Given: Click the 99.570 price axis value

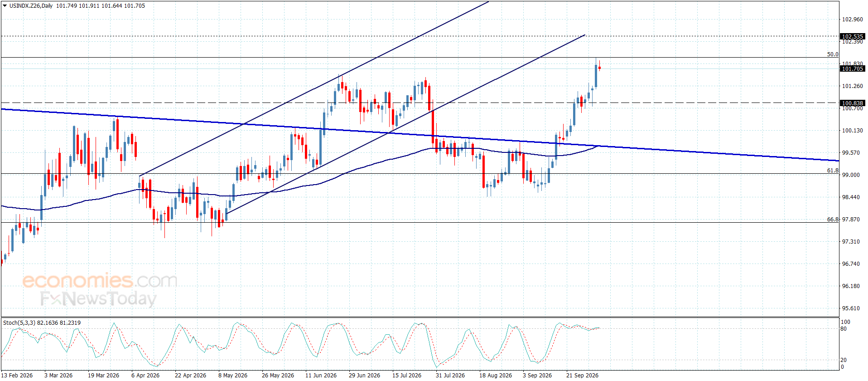Looking at the screenshot, I should pos(850,153).
